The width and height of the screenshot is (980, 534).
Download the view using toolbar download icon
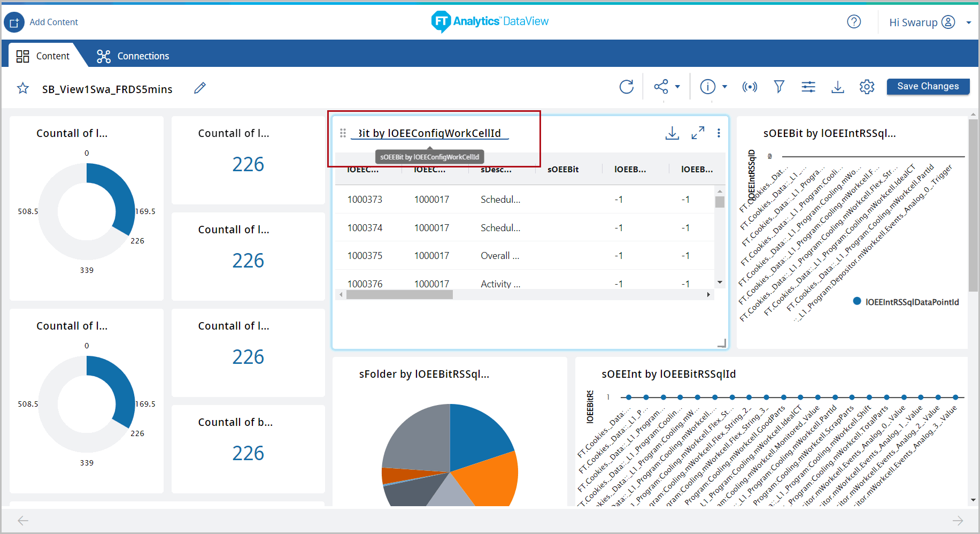[x=838, y=87]
